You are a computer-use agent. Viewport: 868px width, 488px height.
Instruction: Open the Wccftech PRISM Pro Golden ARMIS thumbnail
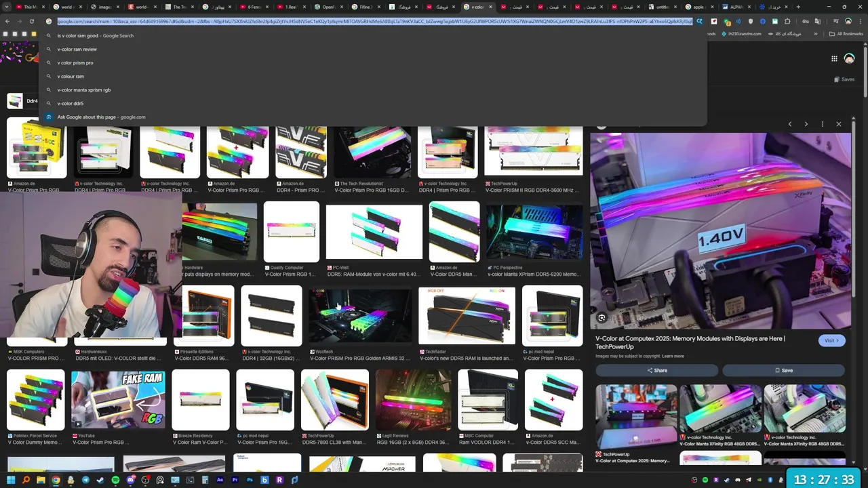tap(360, 316)
